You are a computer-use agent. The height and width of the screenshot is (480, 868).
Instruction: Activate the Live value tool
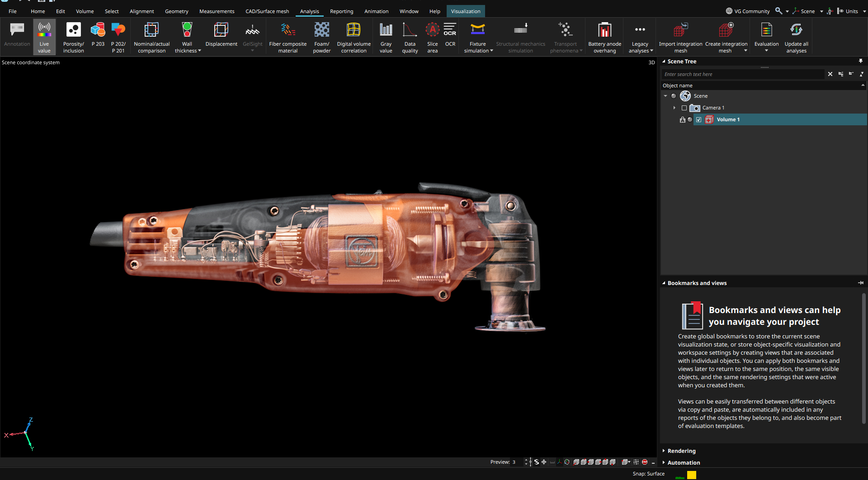[x=44, y=37]
